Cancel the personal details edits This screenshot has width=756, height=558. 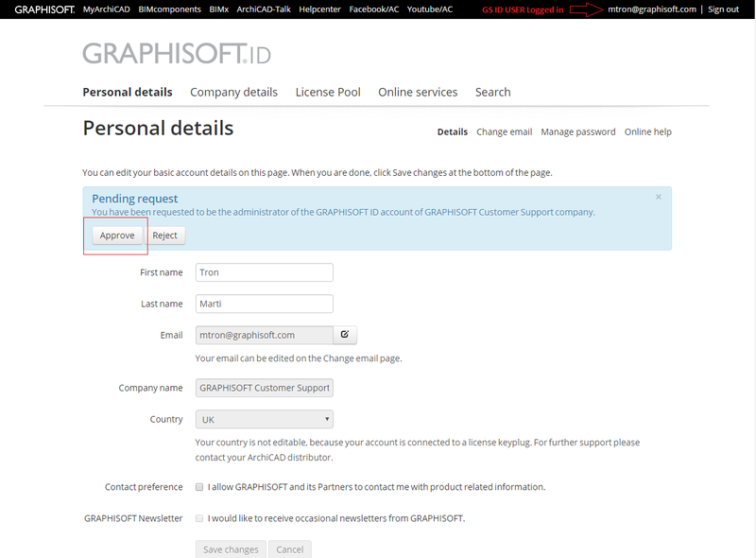(289, 549)
